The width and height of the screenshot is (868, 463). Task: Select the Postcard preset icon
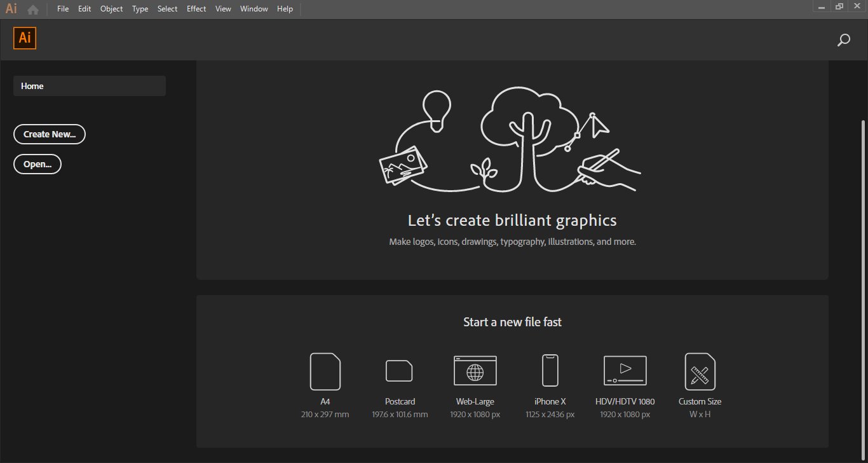pos(399,371)
